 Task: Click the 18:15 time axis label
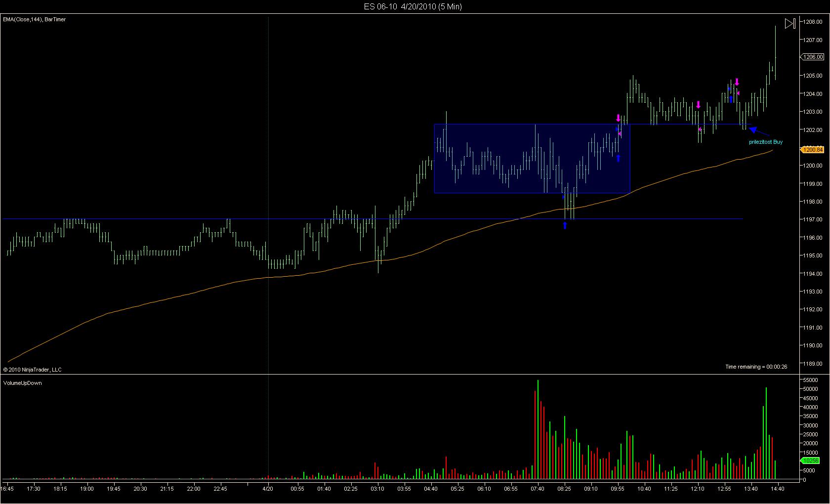coord(60,489)
